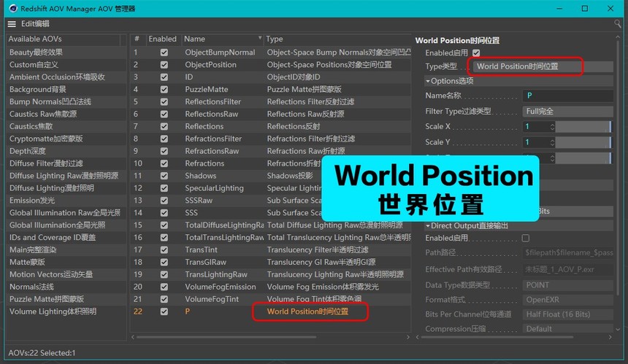Enable the Direct Output Enabled启用 checkbox
This screenshot has width=628, height=364.
[x=526, y=238]
